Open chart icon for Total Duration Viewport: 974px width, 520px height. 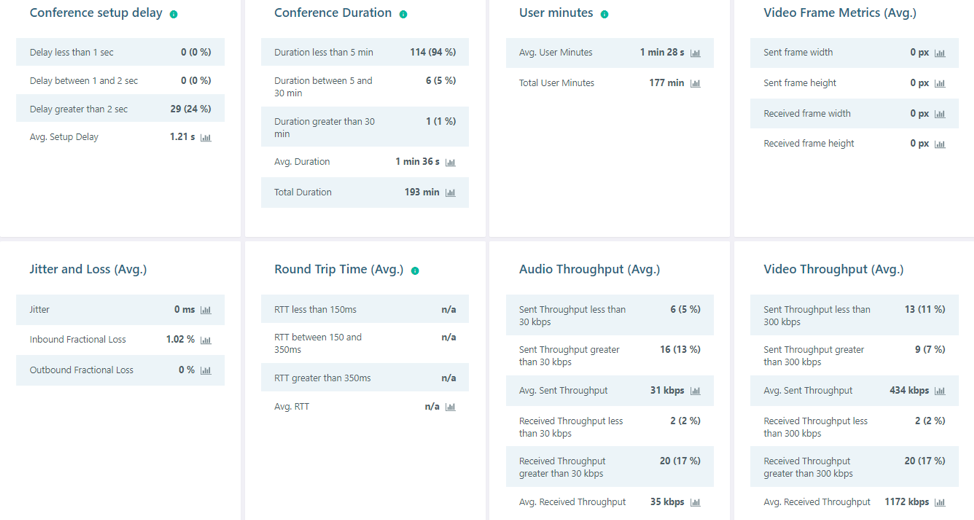[x=450, y=193]
